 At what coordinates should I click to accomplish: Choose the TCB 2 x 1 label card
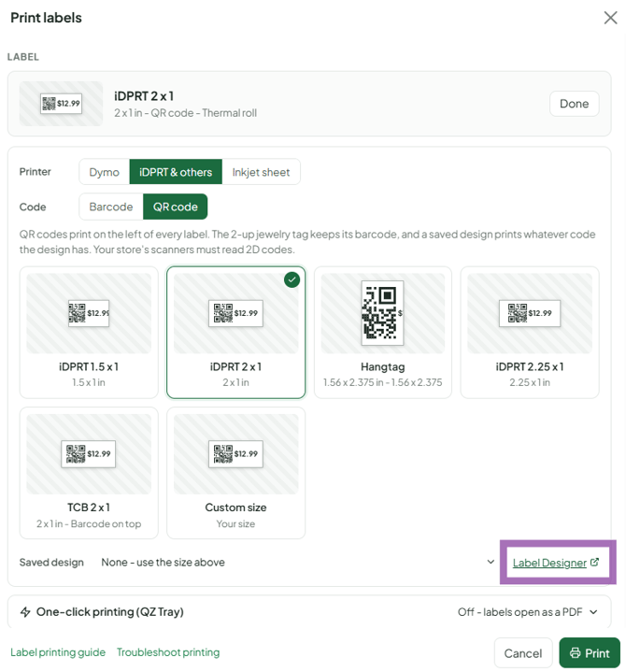(89, 473)
